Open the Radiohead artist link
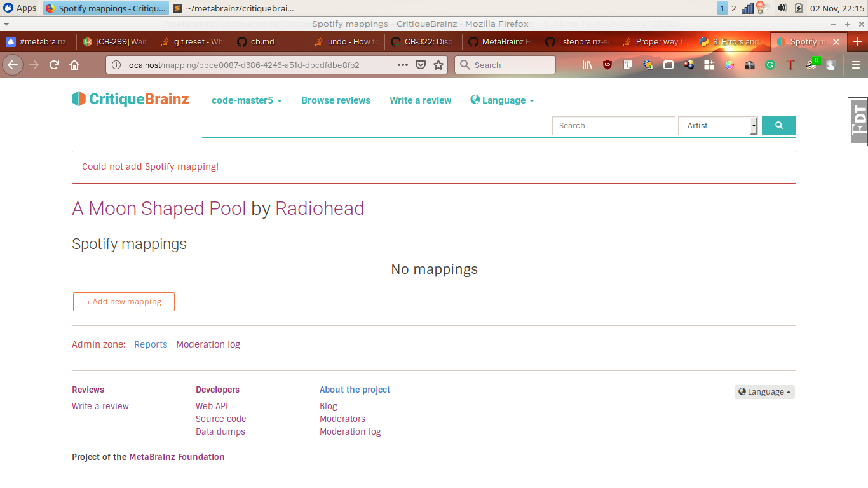 pyautogui.click(x=320, y=208)
